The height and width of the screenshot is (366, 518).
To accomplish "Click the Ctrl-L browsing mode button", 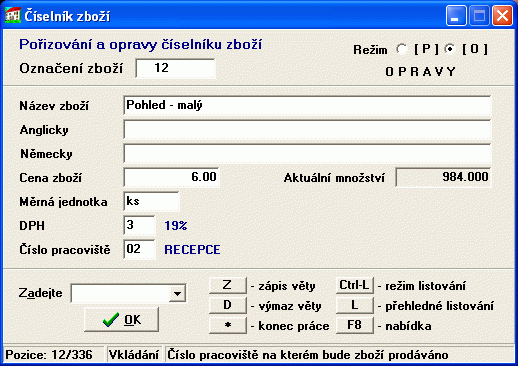I will pyautogui.click(x=355, y=285).
